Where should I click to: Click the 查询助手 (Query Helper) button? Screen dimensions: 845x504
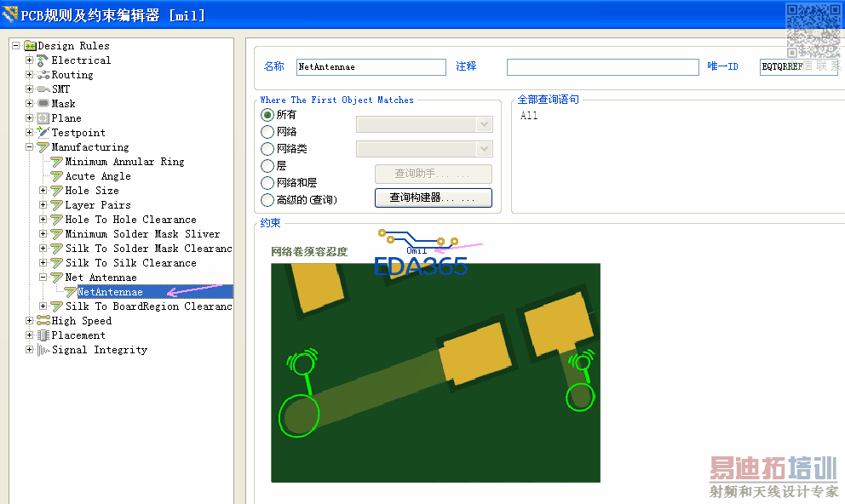(x=434, y=174)
